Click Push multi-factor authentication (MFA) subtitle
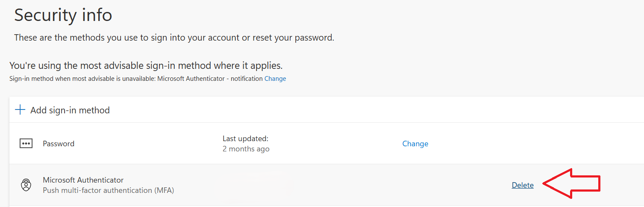This screenshot has height=207, width=644. [108, 190]
